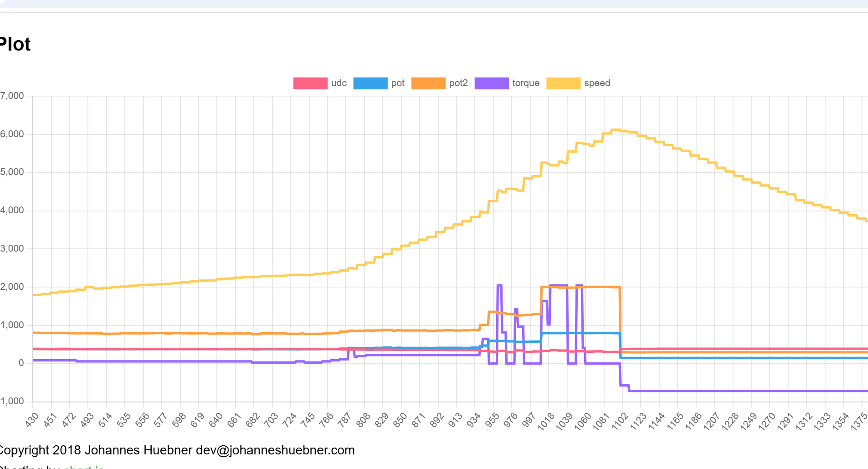Click the purple torque legend color swatch
The height and width of the screenshot is (469, 868).
coord(491,83)
